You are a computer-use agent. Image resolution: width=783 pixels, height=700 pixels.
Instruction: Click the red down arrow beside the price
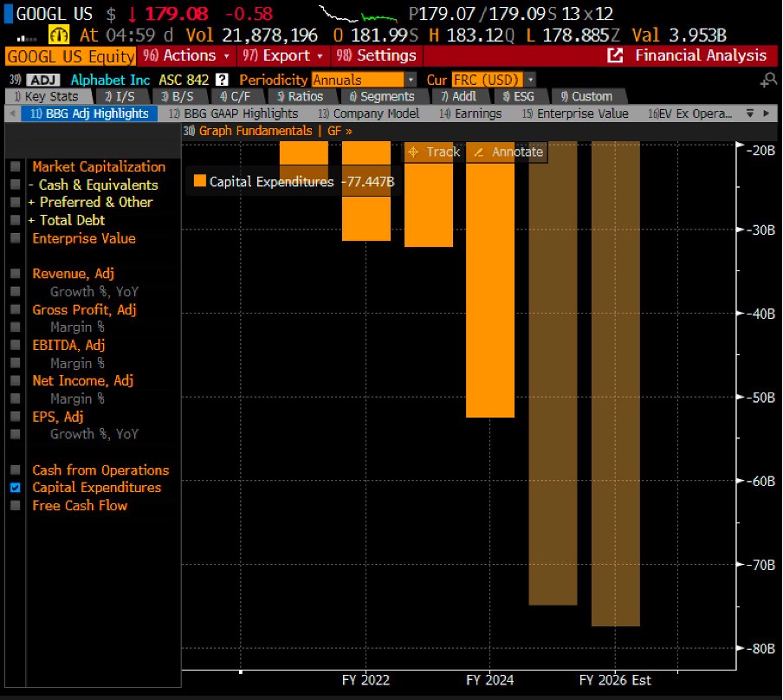pyautogui.click(x=133, y=15)
